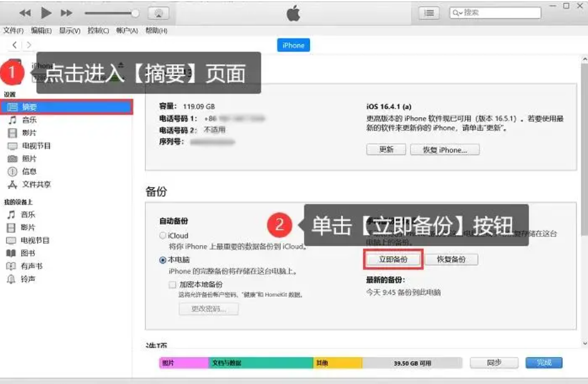Image resolution: width=588 pixels, height=384 pixels.
Task: Open the 显示(V) menu
Action: click(x=70, y=31)
